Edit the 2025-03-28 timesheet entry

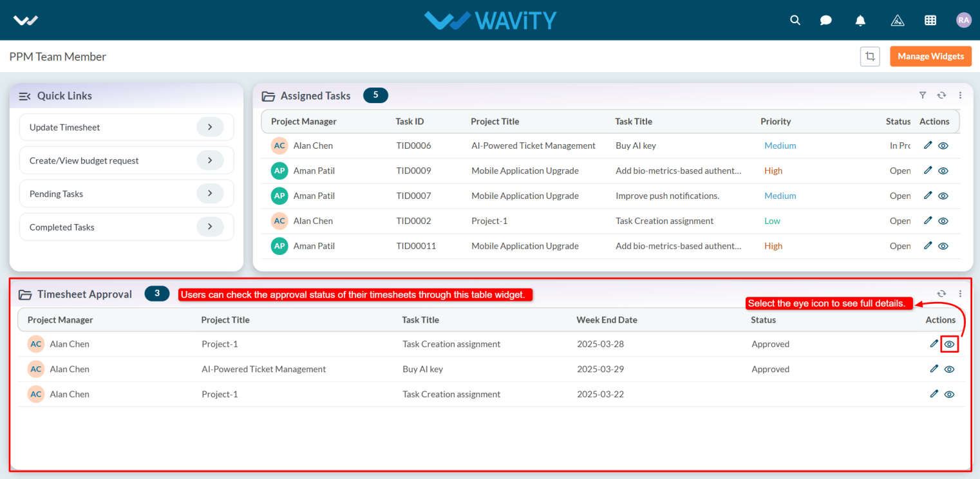tap(934, 344)
